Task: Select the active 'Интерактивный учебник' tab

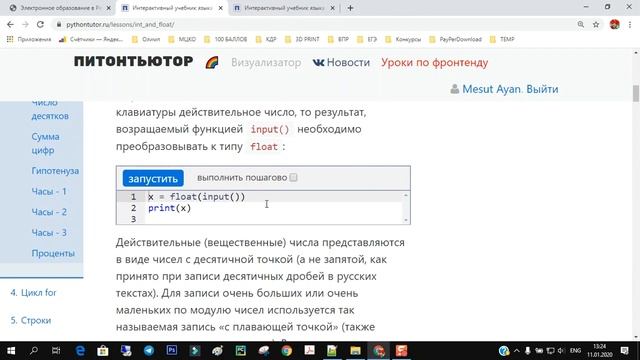Action: coord(171,8)
